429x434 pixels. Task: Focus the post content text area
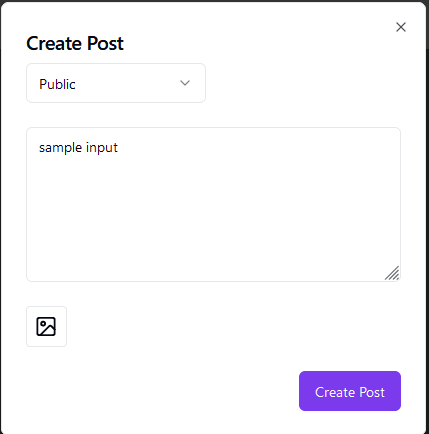point(213,204)
